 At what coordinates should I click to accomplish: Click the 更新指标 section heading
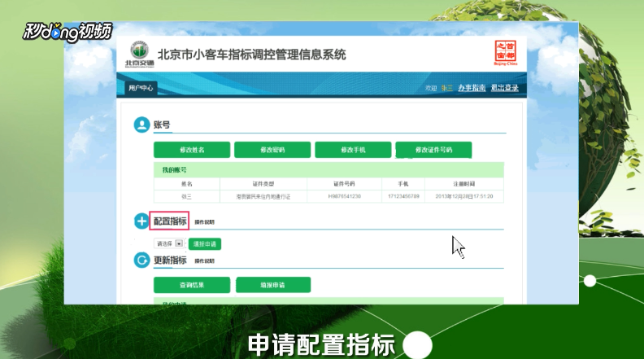coord(170,260)
